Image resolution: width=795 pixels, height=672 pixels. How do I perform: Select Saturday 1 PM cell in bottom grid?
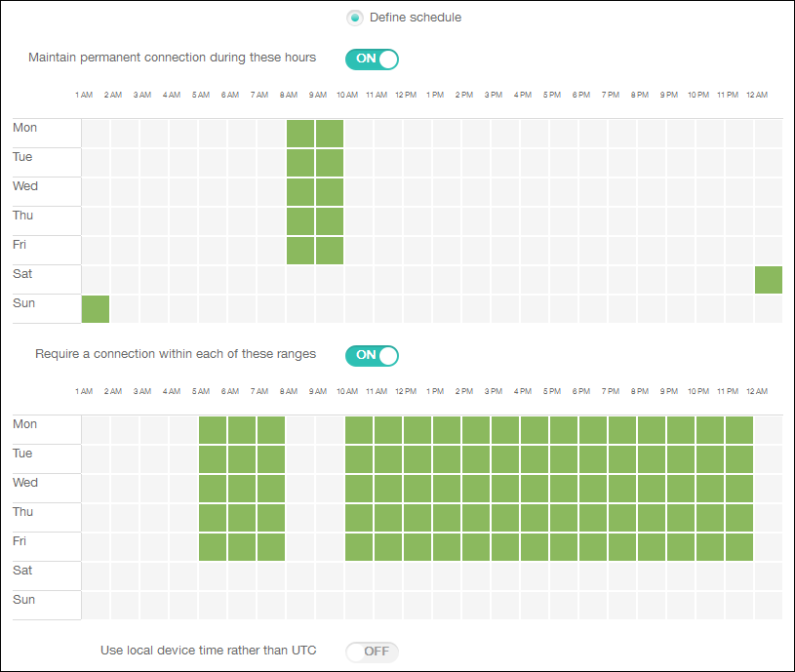(x=447, y=576)
